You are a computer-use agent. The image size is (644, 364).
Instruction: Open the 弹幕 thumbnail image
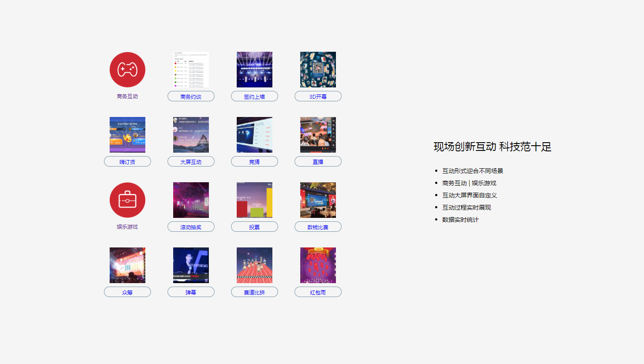point(191,265)
